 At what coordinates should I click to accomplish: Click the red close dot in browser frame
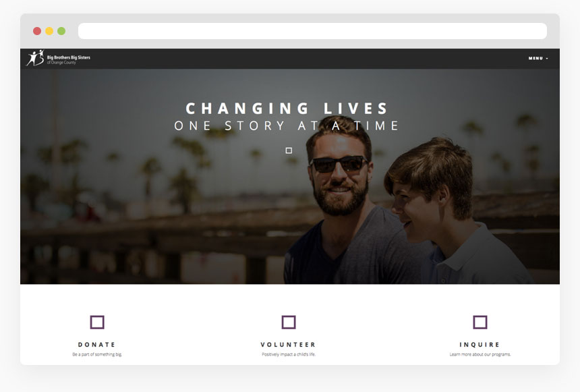pos(37,31)
